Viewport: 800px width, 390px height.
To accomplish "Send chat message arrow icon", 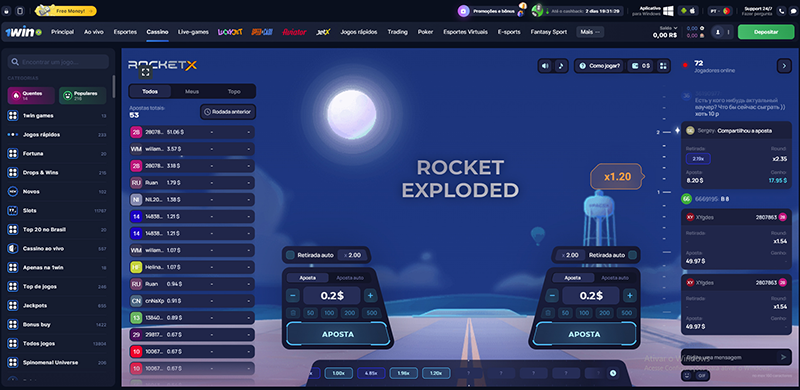I will (x=784, y=357).
